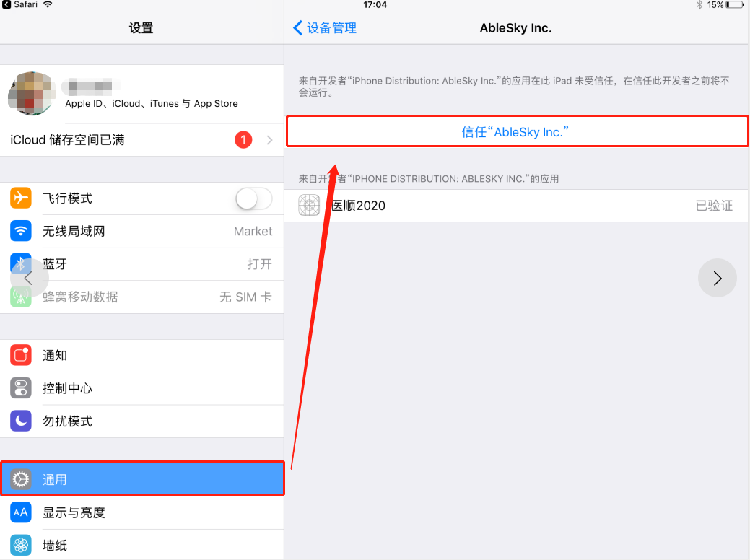Viewport: 750px width, 560px height.
Task: Tap the Wallpaper flower icon
Action: click(20, 545)
